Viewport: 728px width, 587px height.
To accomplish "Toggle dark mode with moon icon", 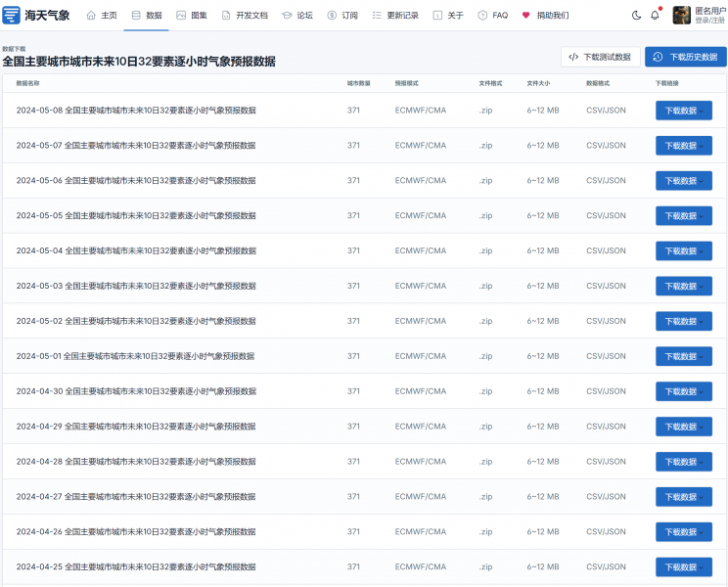I will pyautogui.click(x=637, y=16).
